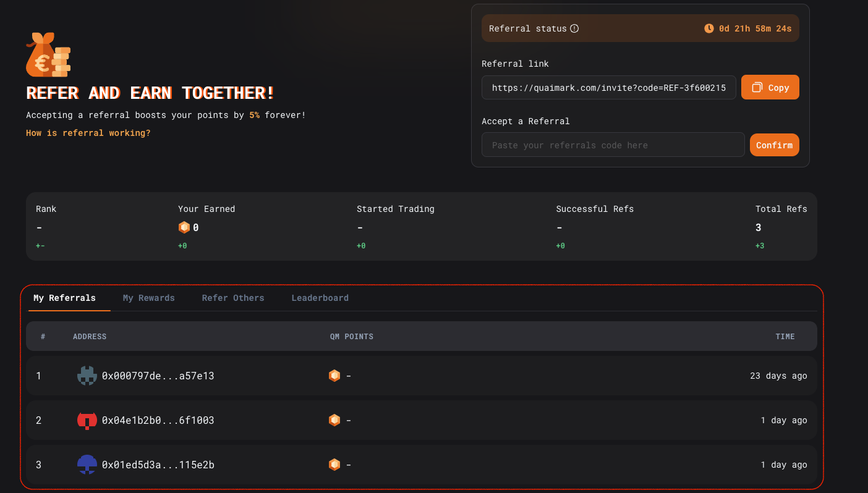Click the gray avatar for 0x000797de...a57e13
Viewport: 868px width, 493px height.
click(x=87, y=376)
